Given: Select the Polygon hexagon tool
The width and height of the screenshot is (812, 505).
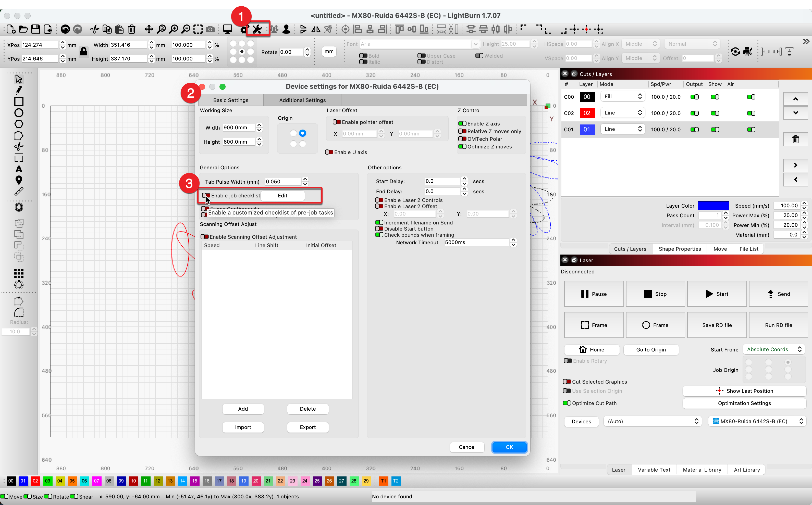Looking at the screenshot, I should pyautogui.click(x=19, y=124).
